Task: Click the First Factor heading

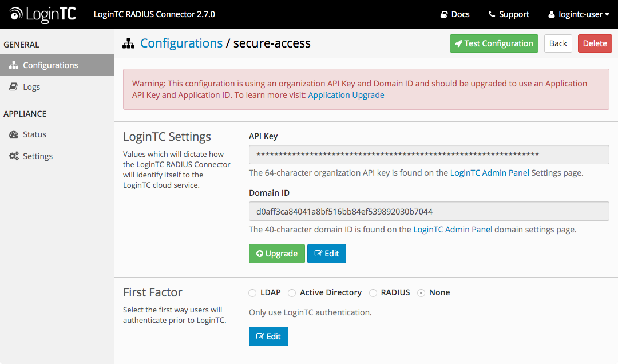Action: click(x=153, y=292)
